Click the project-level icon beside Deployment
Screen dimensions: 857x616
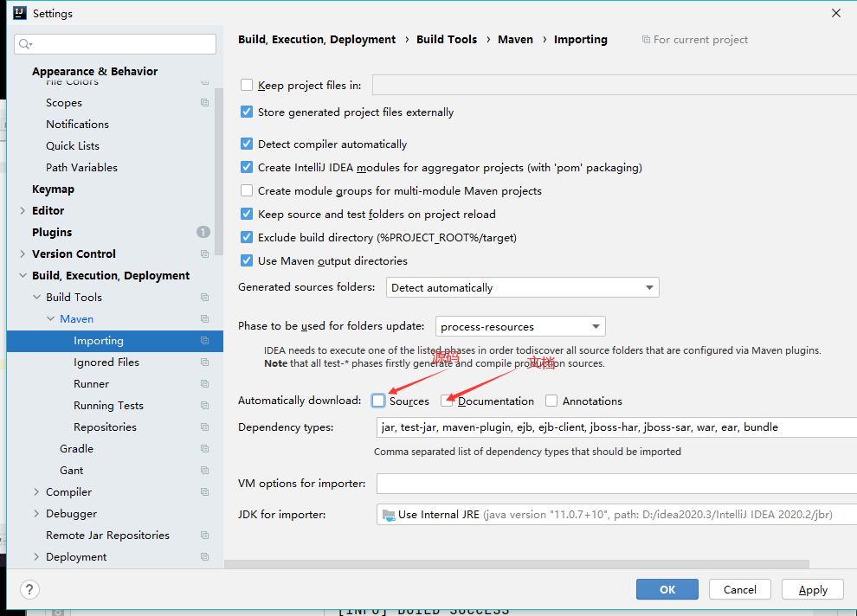[x=205, y=557]
